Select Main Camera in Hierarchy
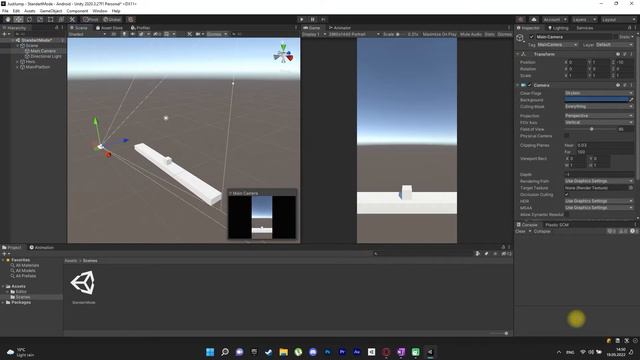The width and height of the screenshot is (640, 360). [x=43, y=51]
